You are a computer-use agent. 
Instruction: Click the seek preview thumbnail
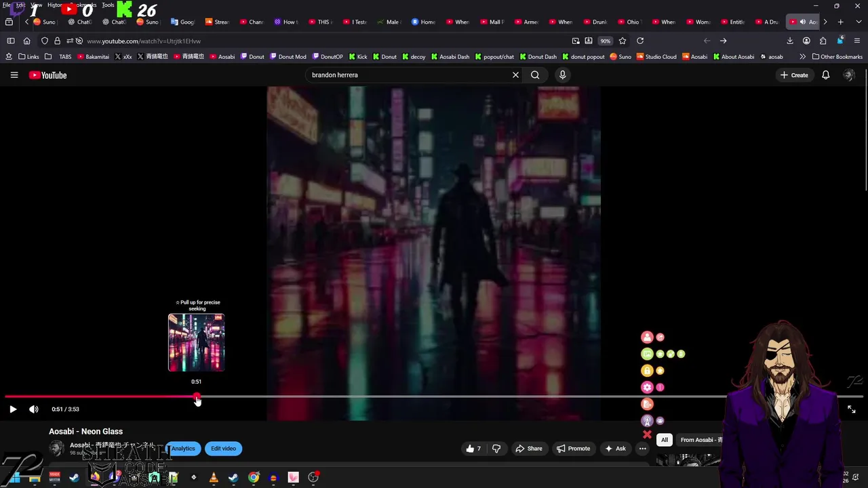coord(196,342)
